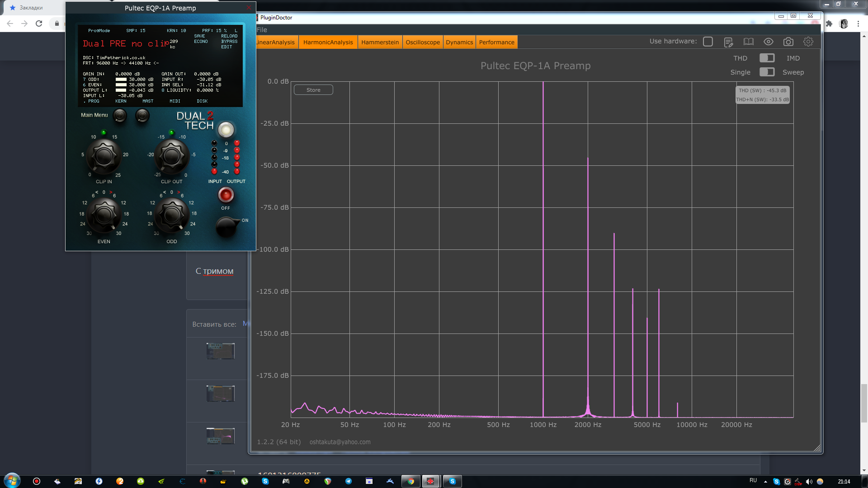Click the CLIP OUT knob
Image resolution: width=868 pixels, height=488 pixels.
tap(172, 156)
